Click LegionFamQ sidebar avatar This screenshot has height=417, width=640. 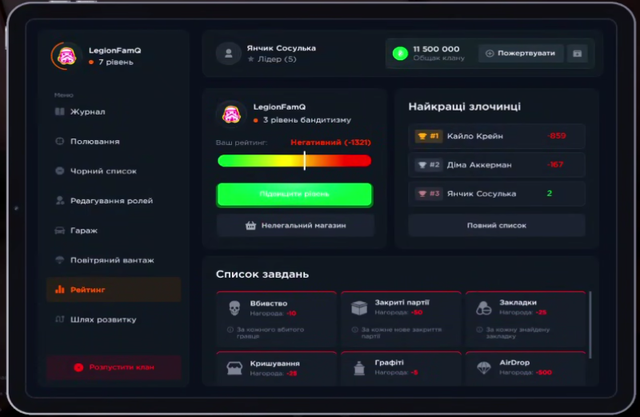tap(66, 56)
